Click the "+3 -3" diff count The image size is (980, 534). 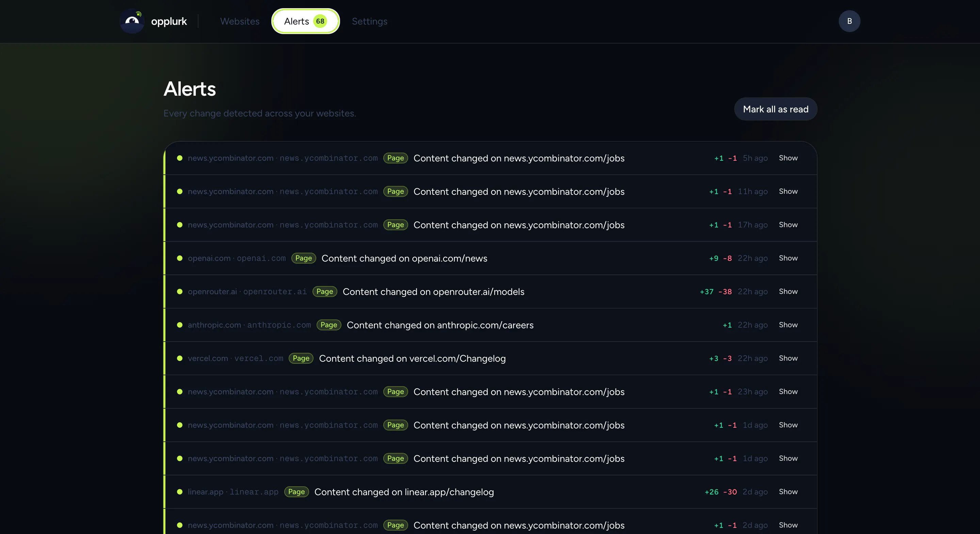pyautogui.click(x=721, y=358)
